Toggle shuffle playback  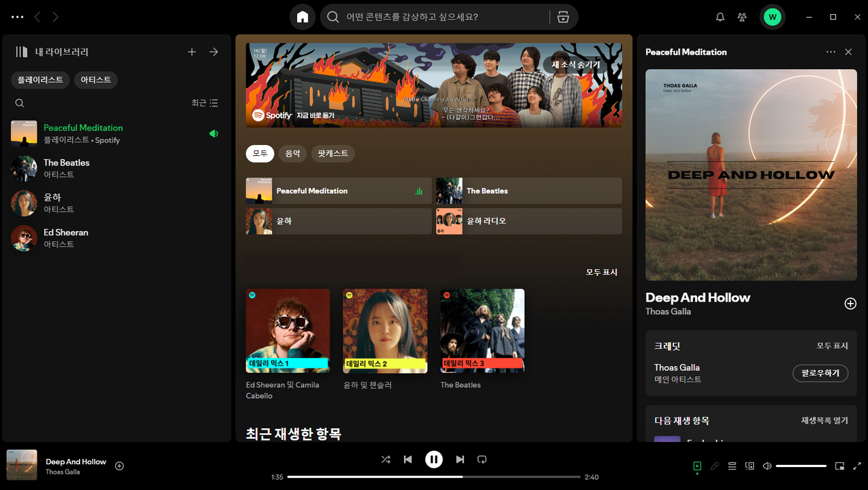coord(386,460)
